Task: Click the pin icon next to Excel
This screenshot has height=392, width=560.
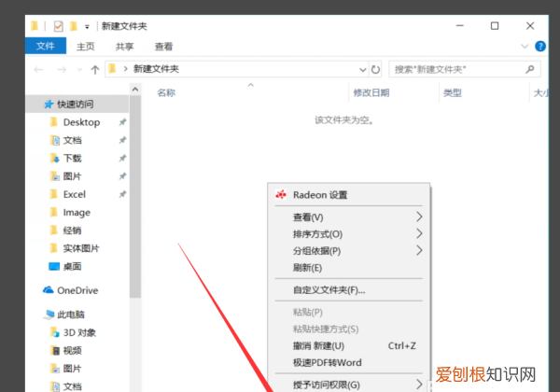Action: click(122, 194)
